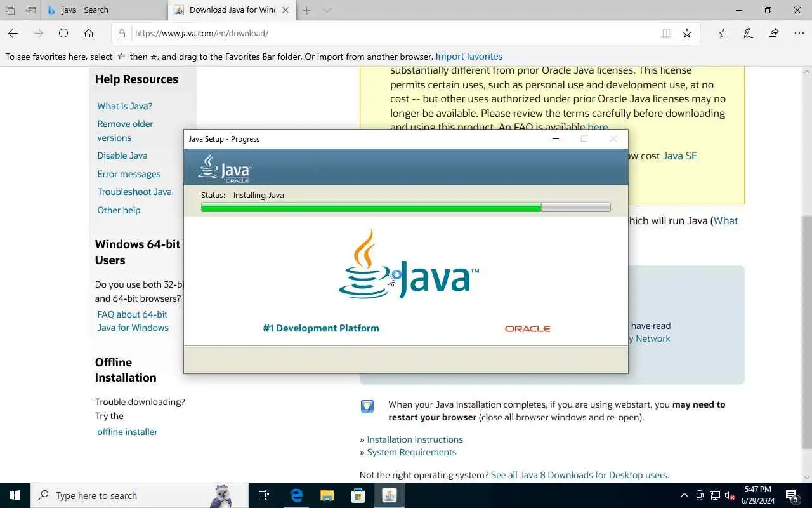Click the Import favorites link
The width and height of the screenshot is (812, 508).
click(469, 57)
